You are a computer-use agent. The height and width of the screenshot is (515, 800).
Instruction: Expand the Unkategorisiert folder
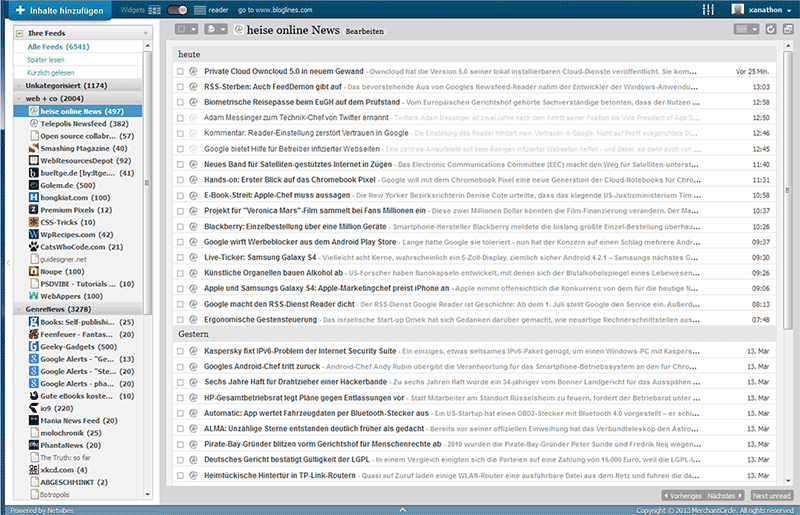pyautogui.click(x=19, y=86)
